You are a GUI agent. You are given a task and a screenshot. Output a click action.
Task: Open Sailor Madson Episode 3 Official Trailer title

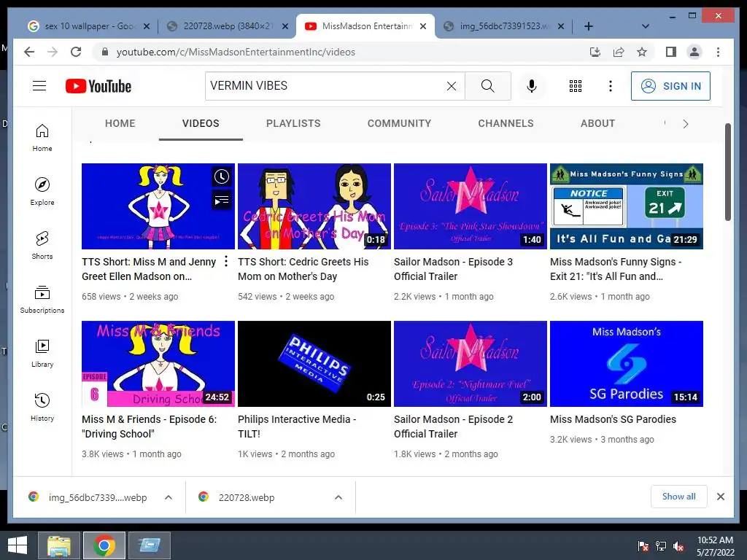coord(453,269)
